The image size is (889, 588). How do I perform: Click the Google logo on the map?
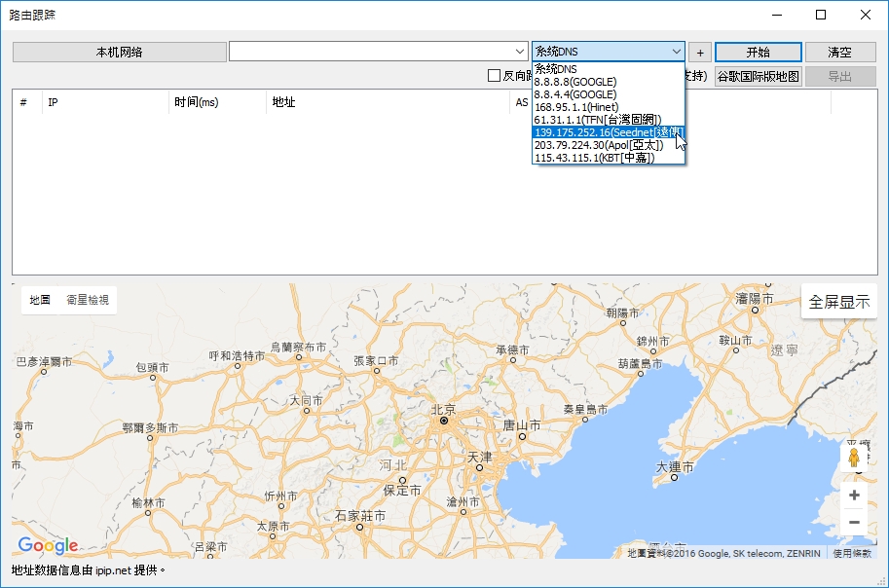[x=48, y=546]
